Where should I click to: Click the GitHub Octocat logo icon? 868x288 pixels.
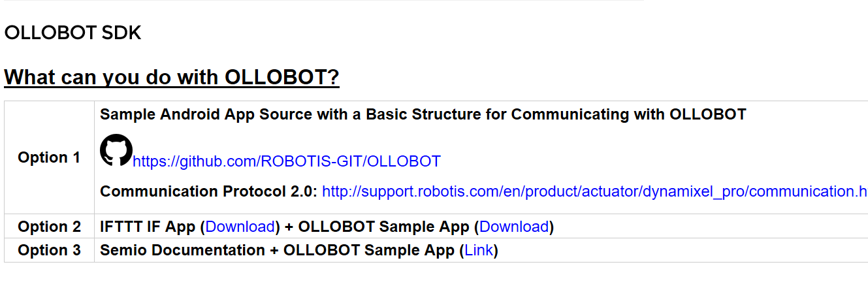coord(116,150)
